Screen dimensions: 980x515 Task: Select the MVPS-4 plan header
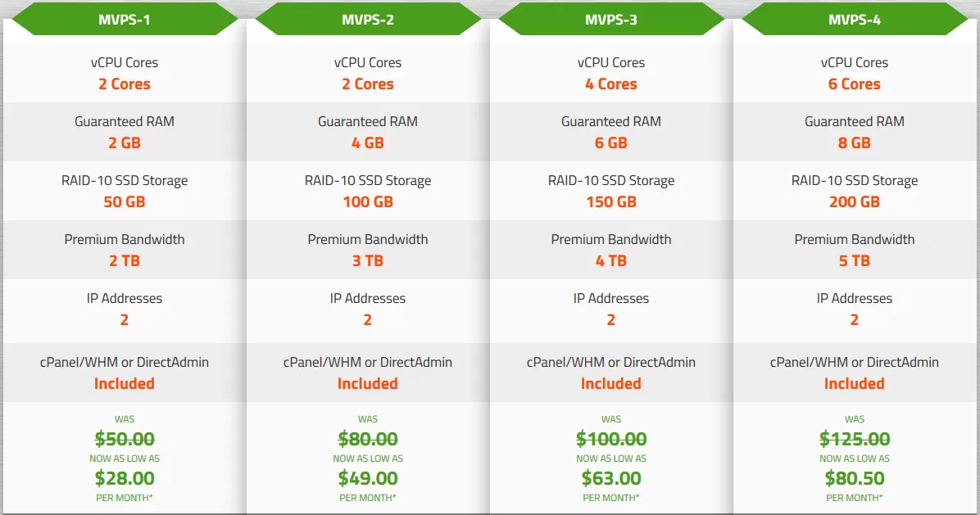pyautogui.click(x=855, y=20)
